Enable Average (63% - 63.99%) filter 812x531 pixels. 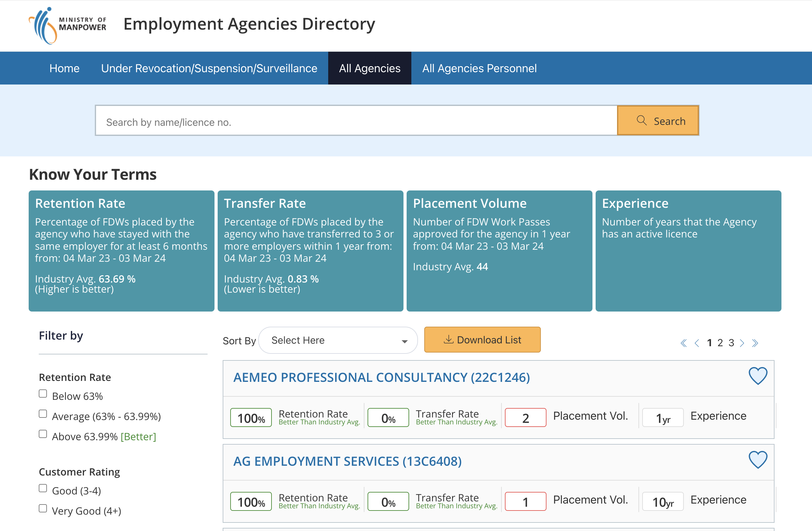click(x=43, y=414)
